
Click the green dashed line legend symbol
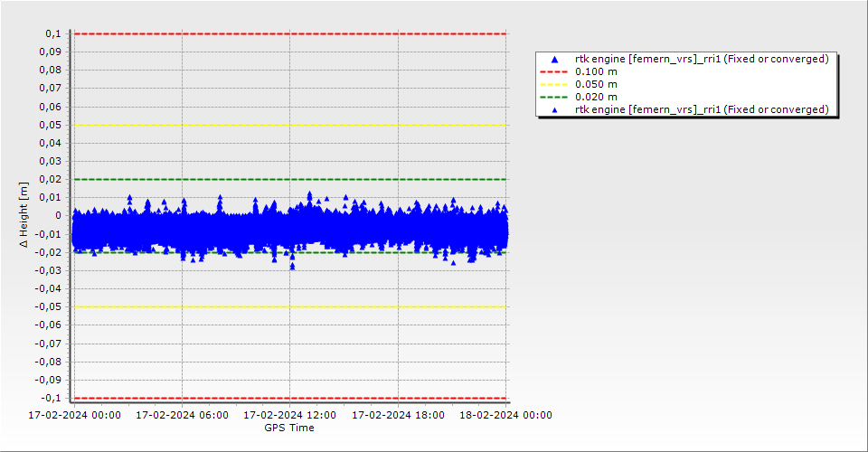[x=555, y=97]
